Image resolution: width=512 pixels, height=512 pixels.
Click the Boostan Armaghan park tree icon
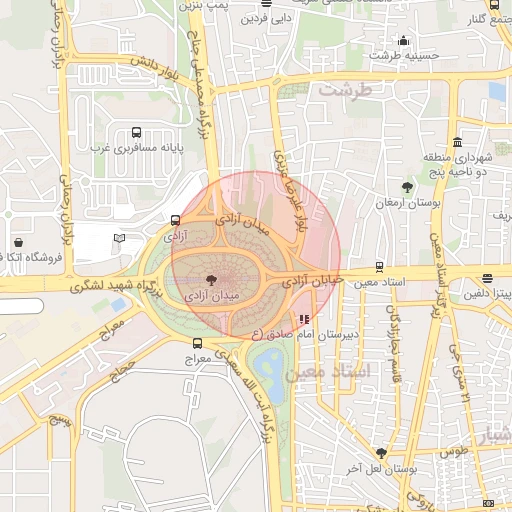tap(407, 188)
